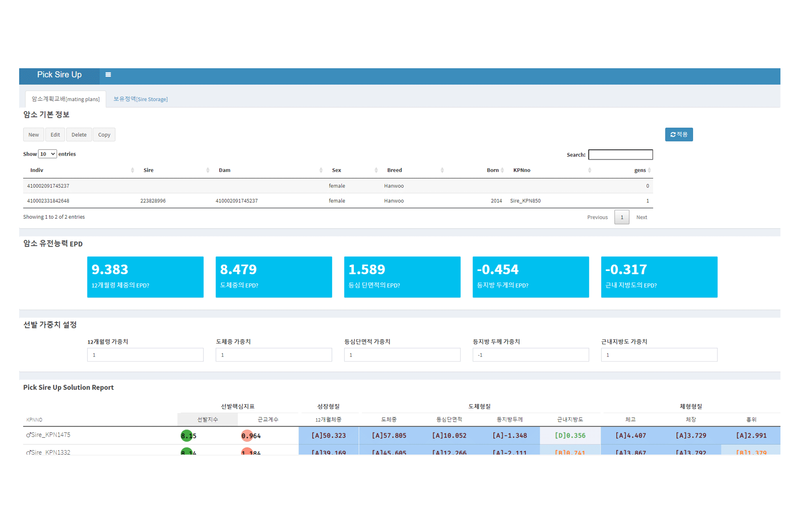Select table row 410002331842648
Image resolution: width=798 pixels, height=532 pixels.
click(x=48, y=201)
